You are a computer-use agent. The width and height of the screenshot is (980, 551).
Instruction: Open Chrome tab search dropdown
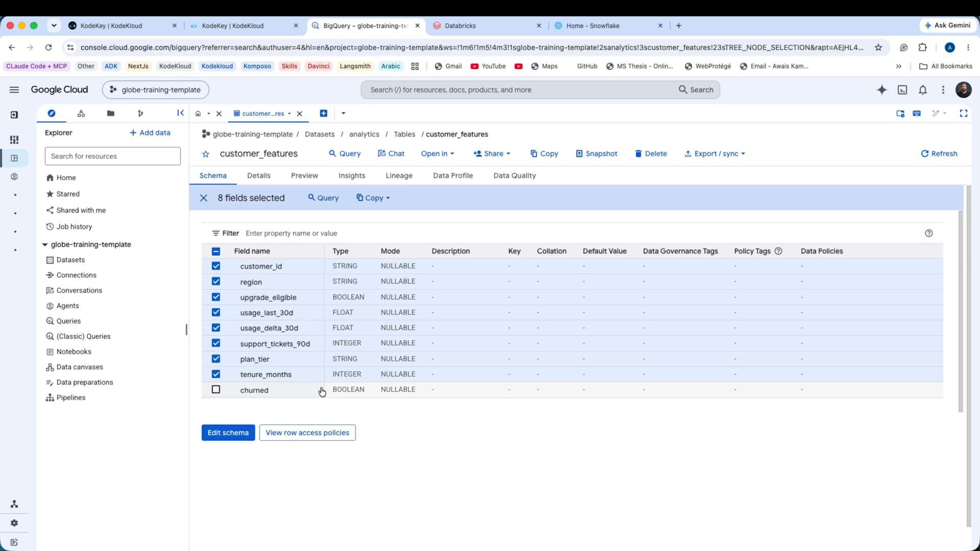pyautogui.click(x=54, y=26)
